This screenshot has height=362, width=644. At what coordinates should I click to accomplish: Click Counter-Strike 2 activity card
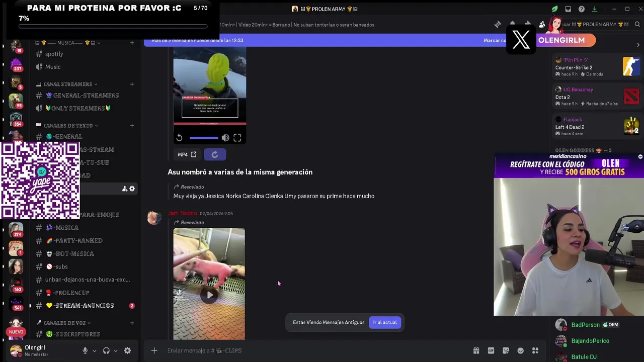tap(597, 67)
